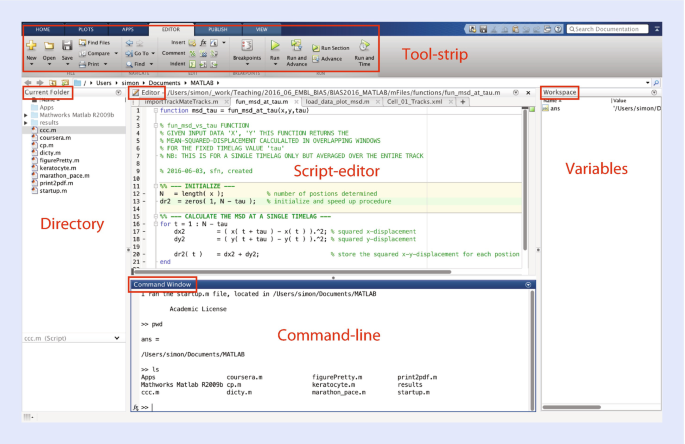Image resolution: width=685 pixels, height=444 pixels.
Task: Click the quick-access paste icon
Action: pos(515,29)
